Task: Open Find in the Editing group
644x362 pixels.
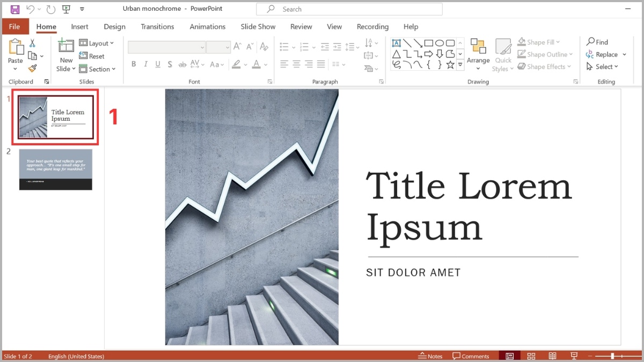Action: (x=597, y=41)
